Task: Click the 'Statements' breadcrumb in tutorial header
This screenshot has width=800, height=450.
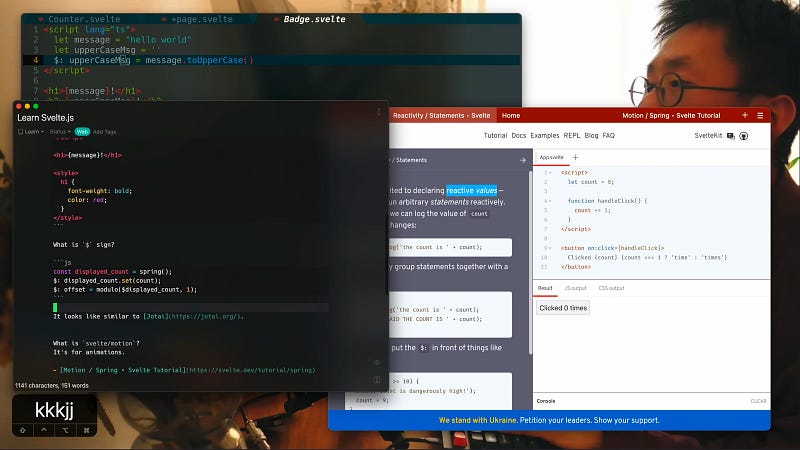Action: coord(411,160)
